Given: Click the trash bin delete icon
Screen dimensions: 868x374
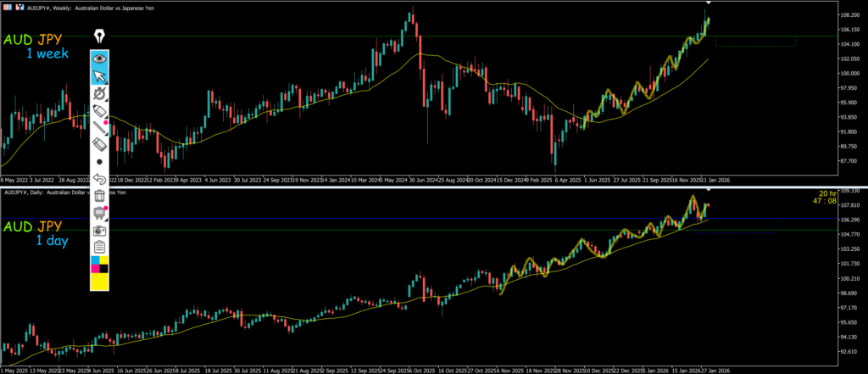Looking at the screenshot, I should point(100,196).
